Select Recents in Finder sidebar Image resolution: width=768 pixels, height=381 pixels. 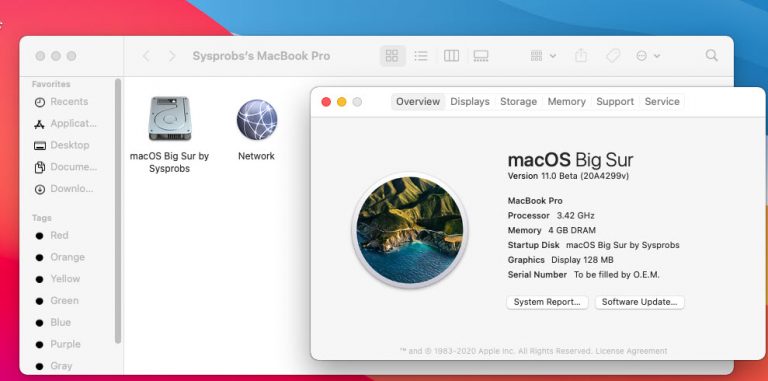click(x=62, y=102)
